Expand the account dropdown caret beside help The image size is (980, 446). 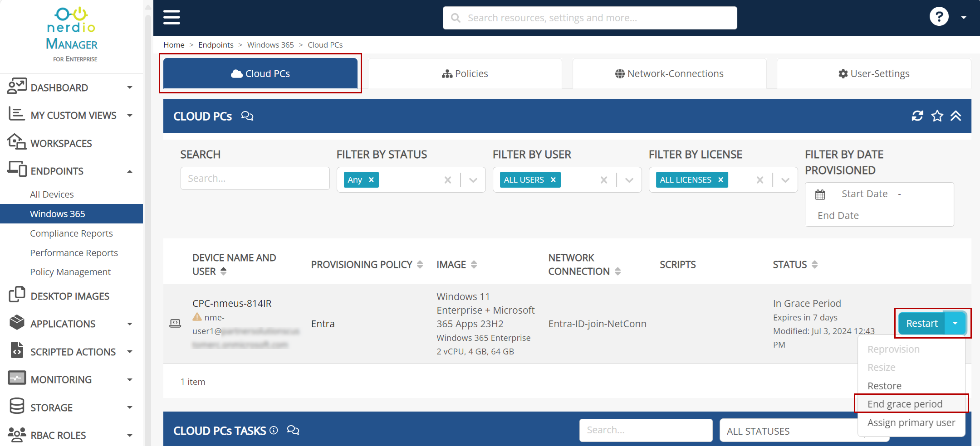[964, 18]
